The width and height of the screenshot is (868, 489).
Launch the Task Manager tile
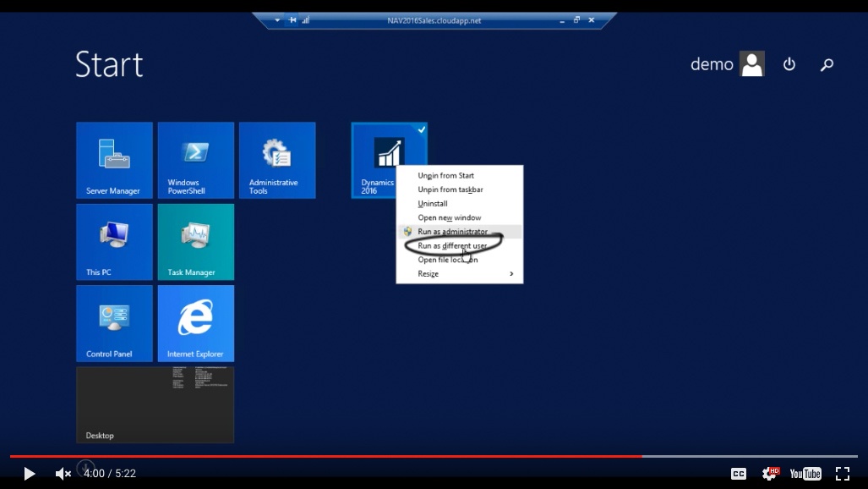[195, 241]
